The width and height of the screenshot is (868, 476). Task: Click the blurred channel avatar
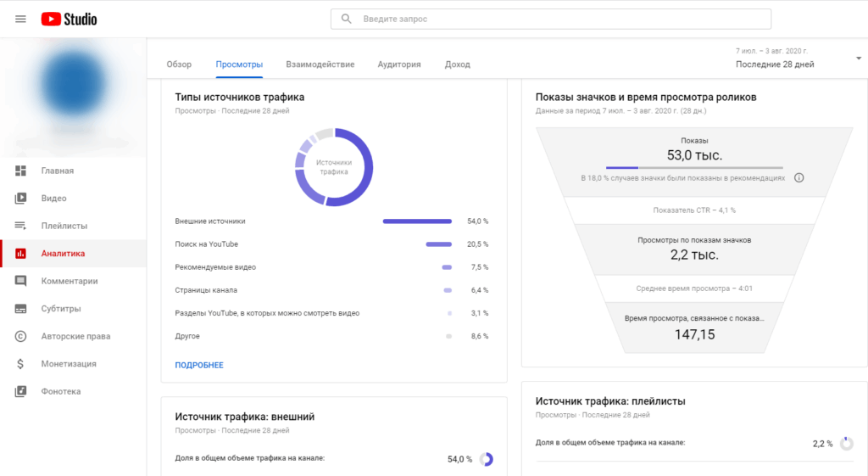(x=73, y=83)
